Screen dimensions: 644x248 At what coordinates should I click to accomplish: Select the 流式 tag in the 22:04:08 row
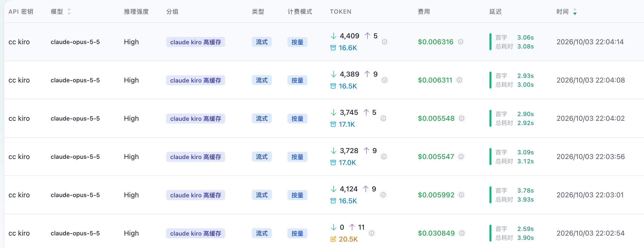262,80
